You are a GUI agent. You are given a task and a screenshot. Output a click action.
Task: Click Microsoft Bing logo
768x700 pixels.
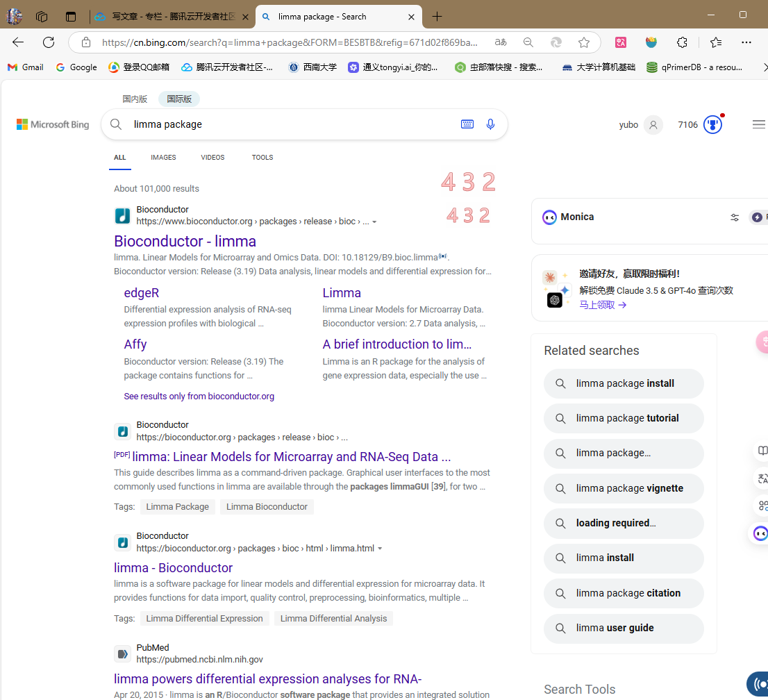click(53, 124)
